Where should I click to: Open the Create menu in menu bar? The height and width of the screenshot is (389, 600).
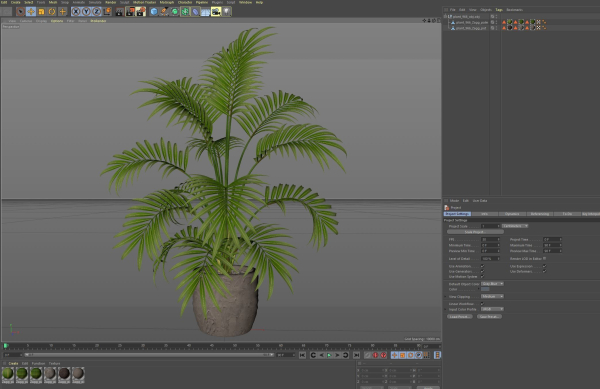16,2
